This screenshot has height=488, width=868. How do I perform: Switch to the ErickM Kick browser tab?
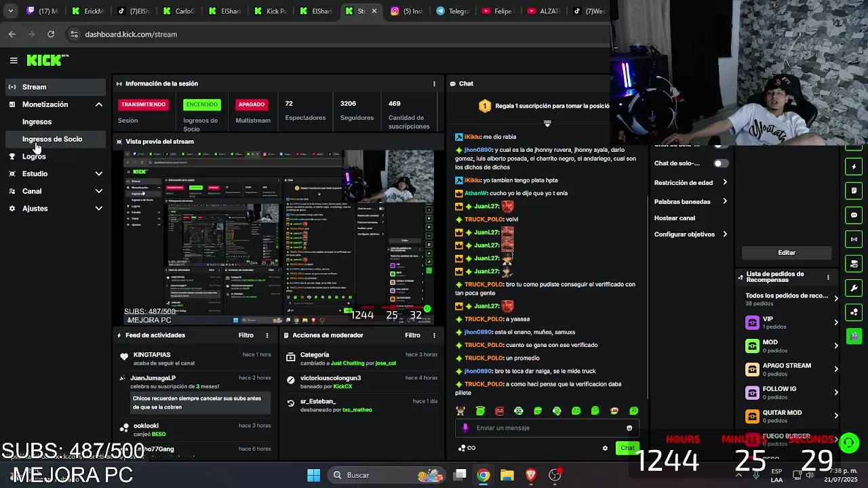click(88, 11)
